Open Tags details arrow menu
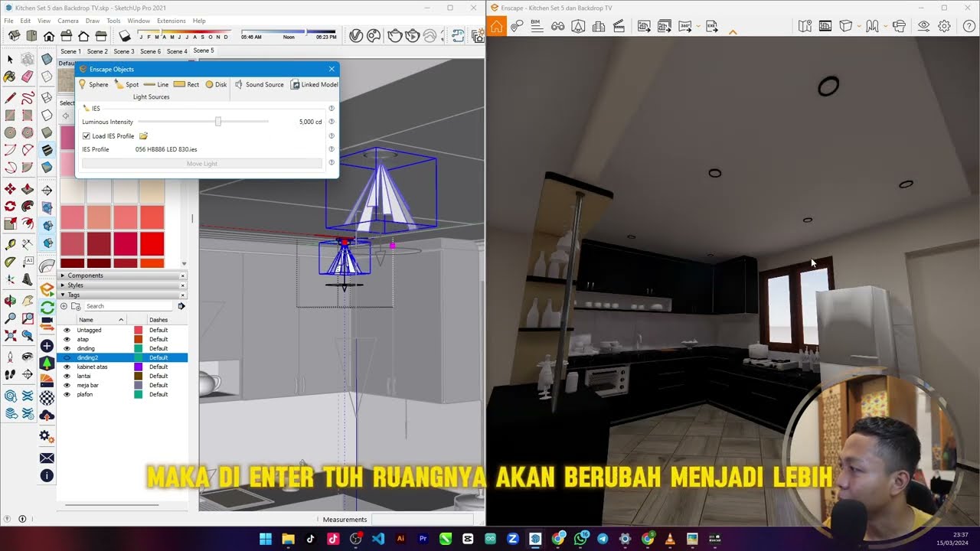This screenshot has width=980, height=551. coord(181,306)
